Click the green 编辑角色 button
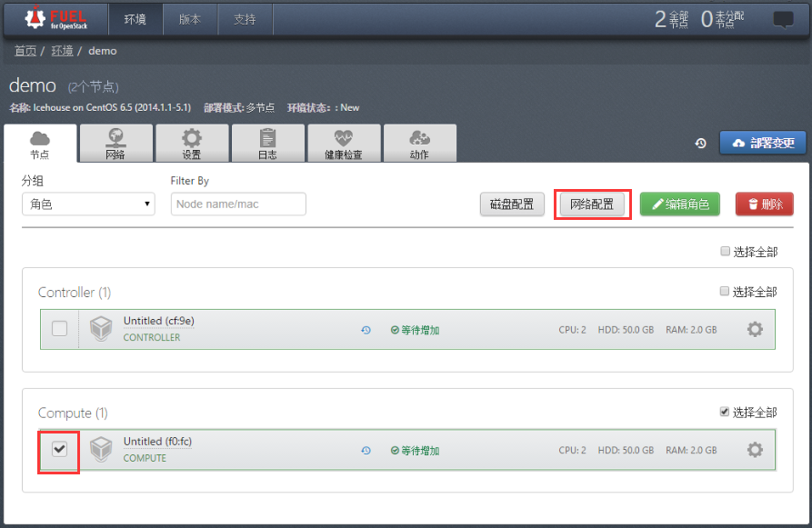Screen dimensions: 812x528 click(680, 204)
